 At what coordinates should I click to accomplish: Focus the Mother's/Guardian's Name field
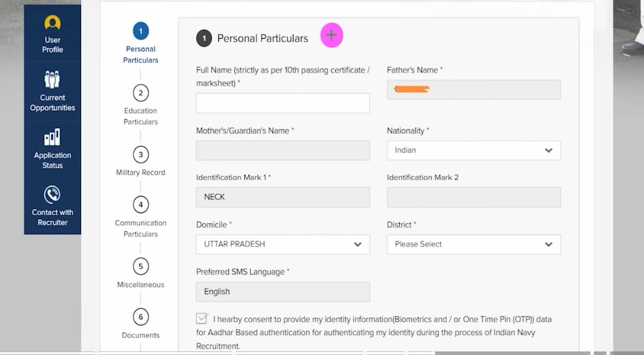283,150
